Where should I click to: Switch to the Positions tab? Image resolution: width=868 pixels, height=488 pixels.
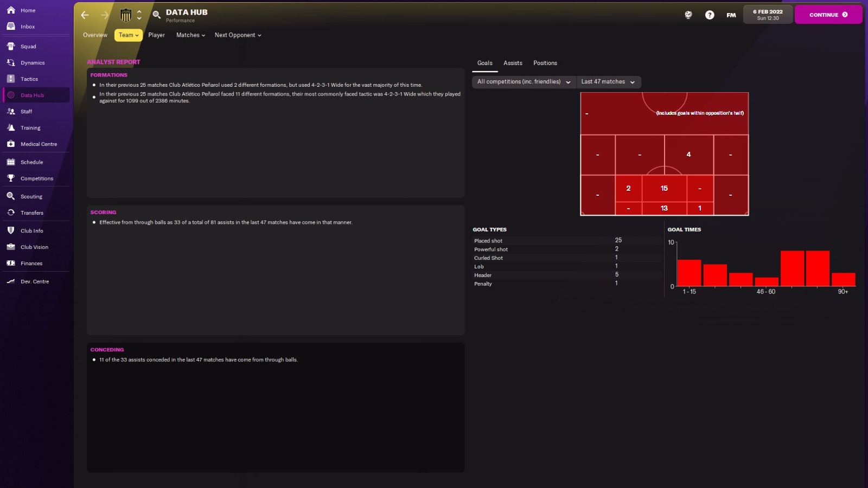coord(545,63)
